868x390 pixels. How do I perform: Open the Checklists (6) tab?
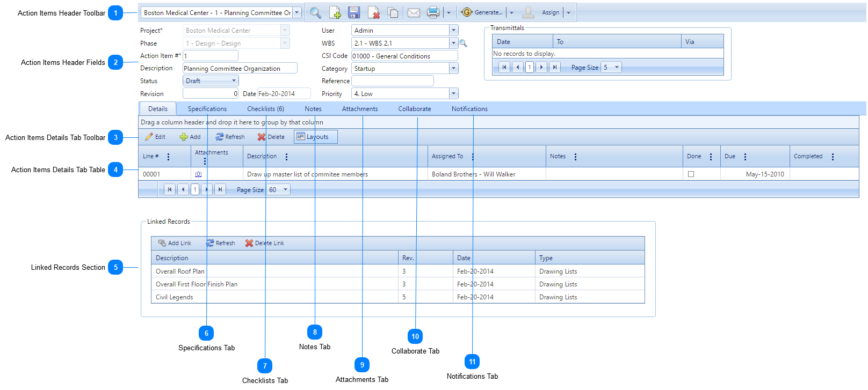coord(265,108)
